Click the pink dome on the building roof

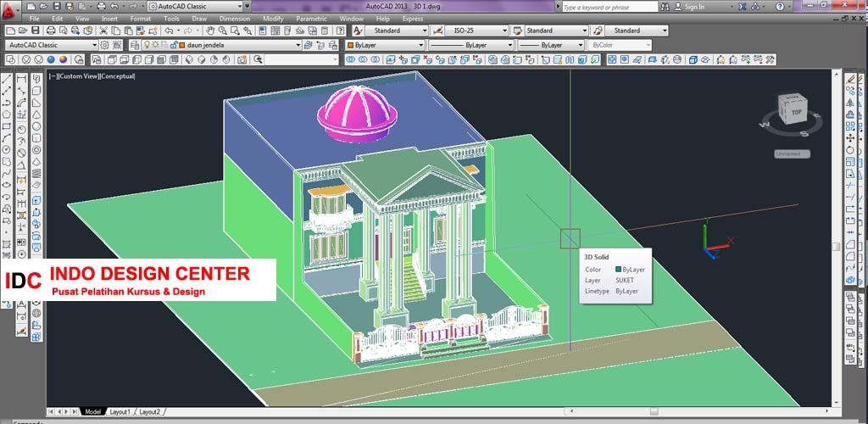pos(357,114)
